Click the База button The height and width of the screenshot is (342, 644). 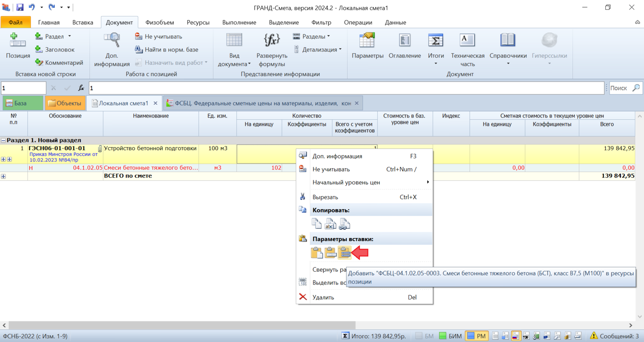(23, 103)
